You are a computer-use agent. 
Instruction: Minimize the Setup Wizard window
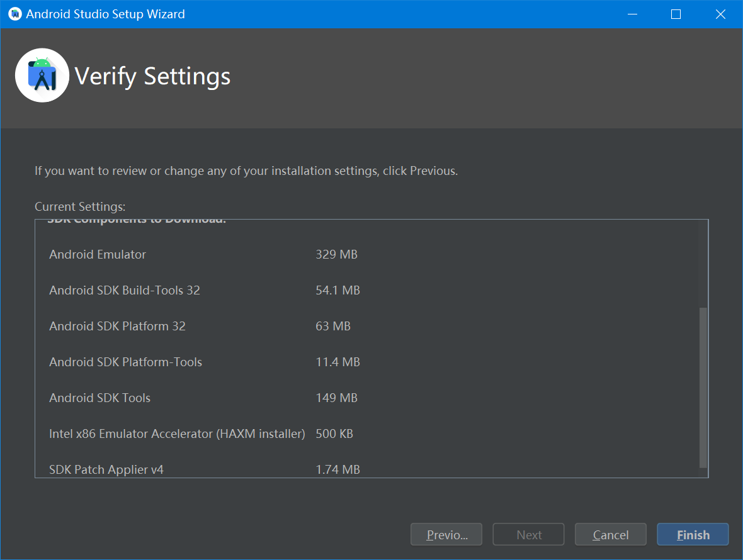(x=632, y=14)
